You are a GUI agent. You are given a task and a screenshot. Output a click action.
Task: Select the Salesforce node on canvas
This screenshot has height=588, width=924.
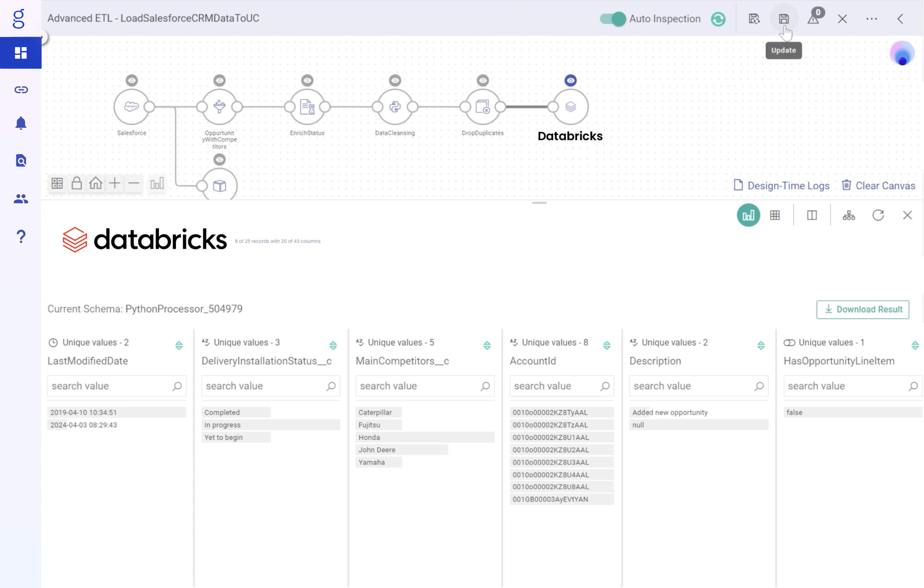[131, 107]
